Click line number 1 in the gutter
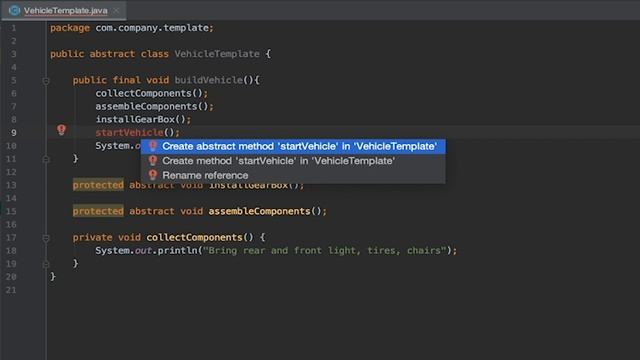Screen dimensions: 640x360 pyautogui.click(x=14, y=28)
